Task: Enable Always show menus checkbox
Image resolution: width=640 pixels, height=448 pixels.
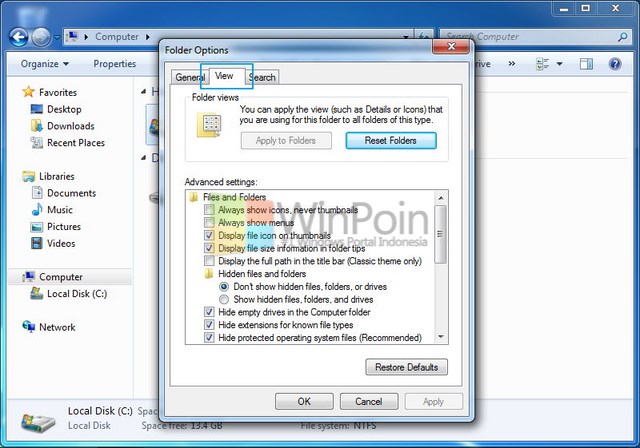Action: (209, 223)
